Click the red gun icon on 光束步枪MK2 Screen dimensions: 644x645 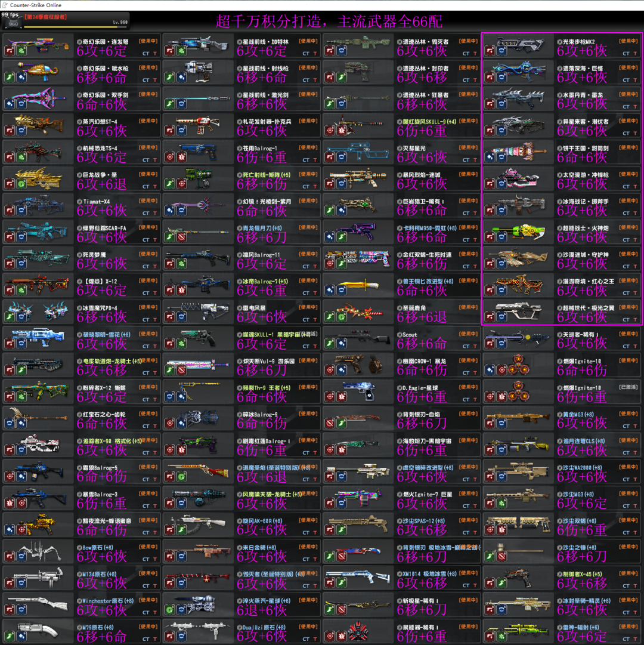[x=490, y=51]
